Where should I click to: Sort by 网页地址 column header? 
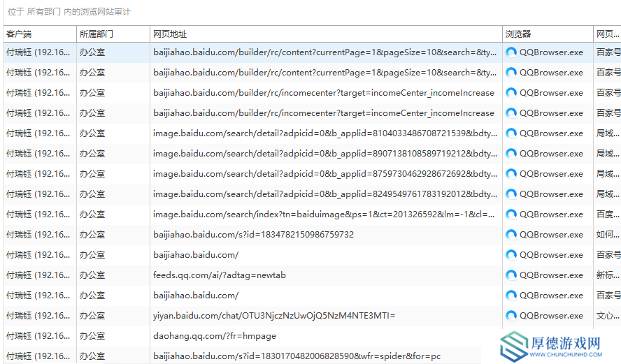tap(326, 34)
